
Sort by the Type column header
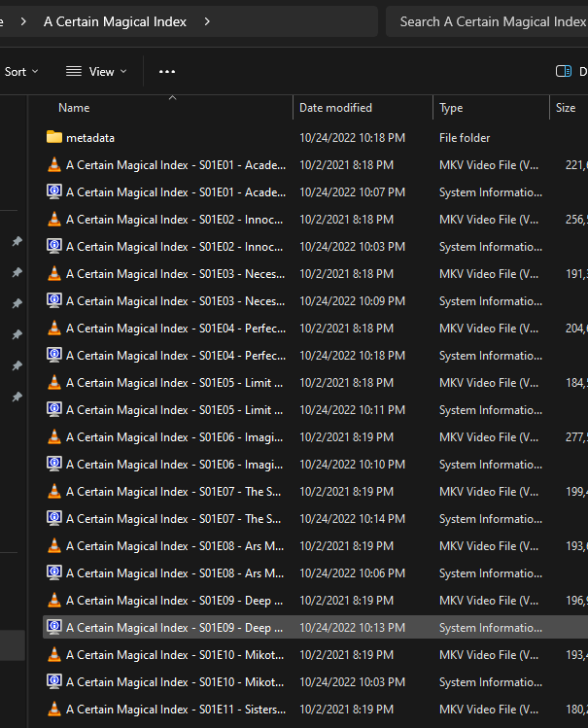coord(451,108)
